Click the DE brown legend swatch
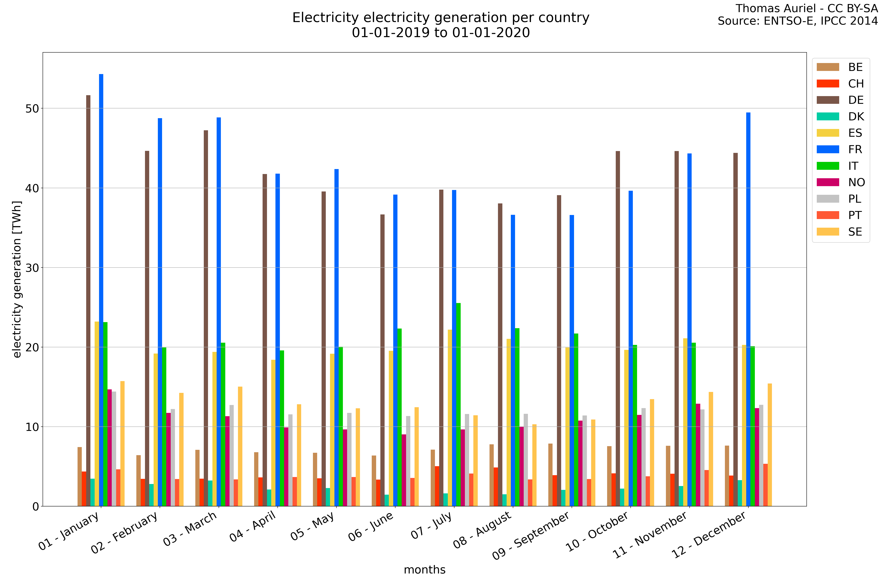Image resolution: width=882 pixels, height=588 pixels. coord(828,100)
